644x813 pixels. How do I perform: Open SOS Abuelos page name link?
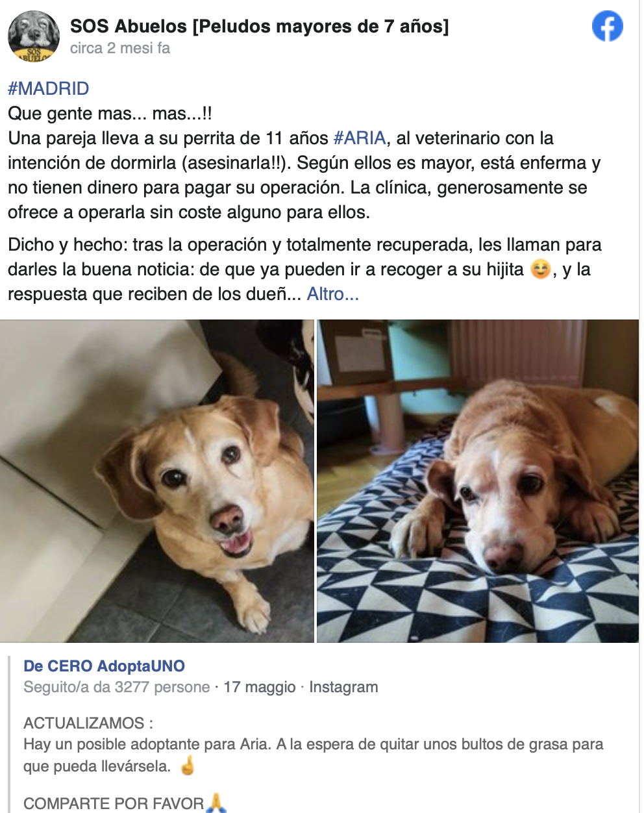259,26
